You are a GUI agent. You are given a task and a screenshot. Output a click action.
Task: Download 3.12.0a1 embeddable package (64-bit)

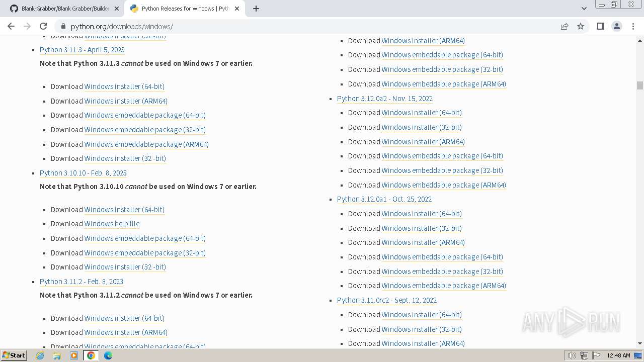[442, 257]
